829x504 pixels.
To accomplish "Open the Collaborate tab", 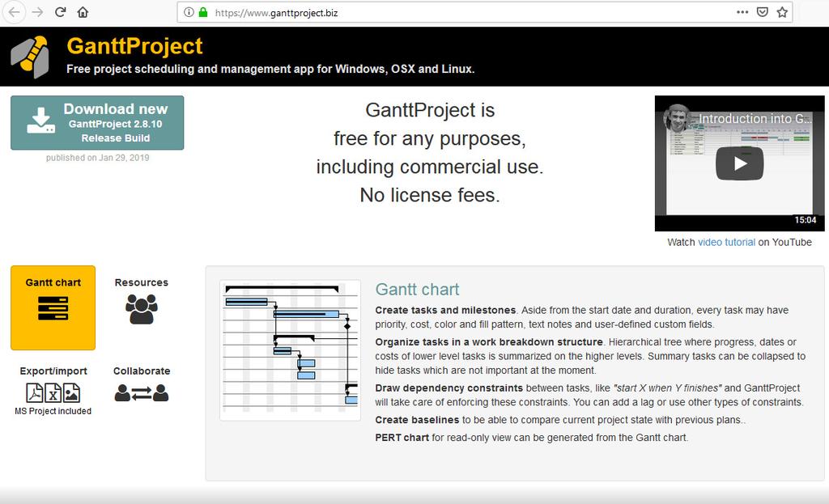I will (141, 391).
